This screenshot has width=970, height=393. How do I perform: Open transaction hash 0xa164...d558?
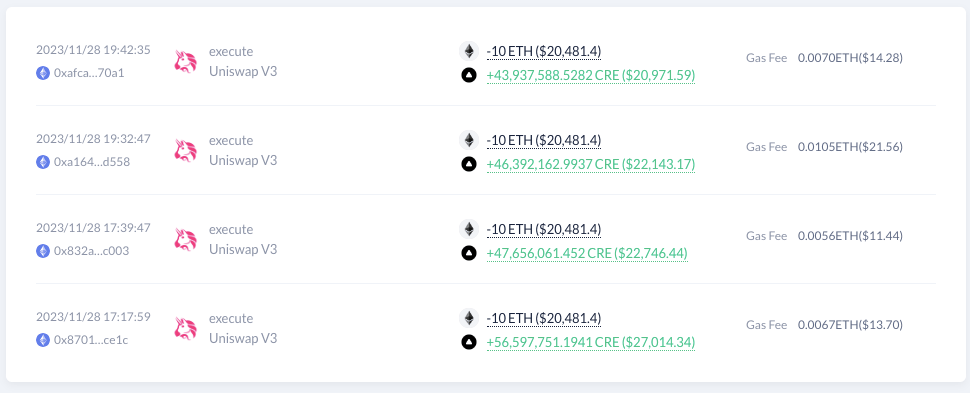coord(92,162)
